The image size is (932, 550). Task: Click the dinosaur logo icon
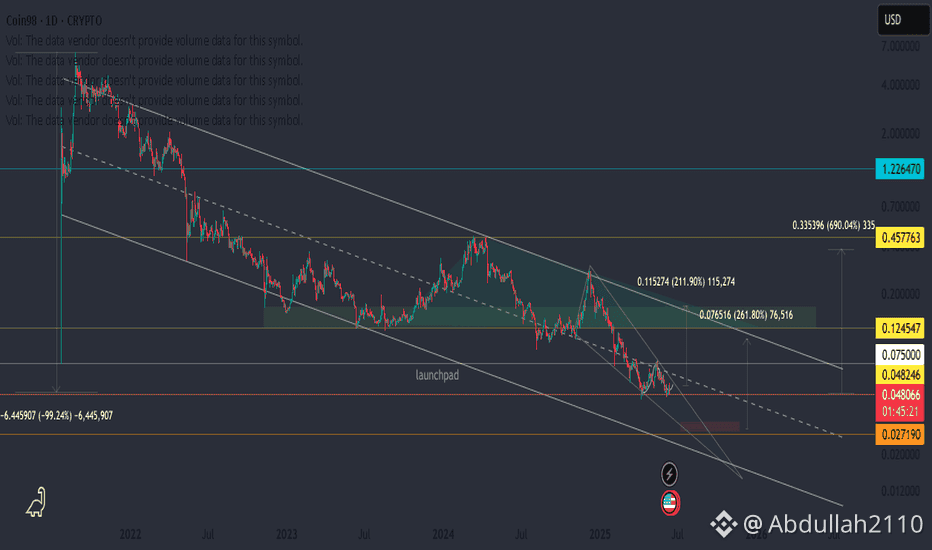point(36,502)
